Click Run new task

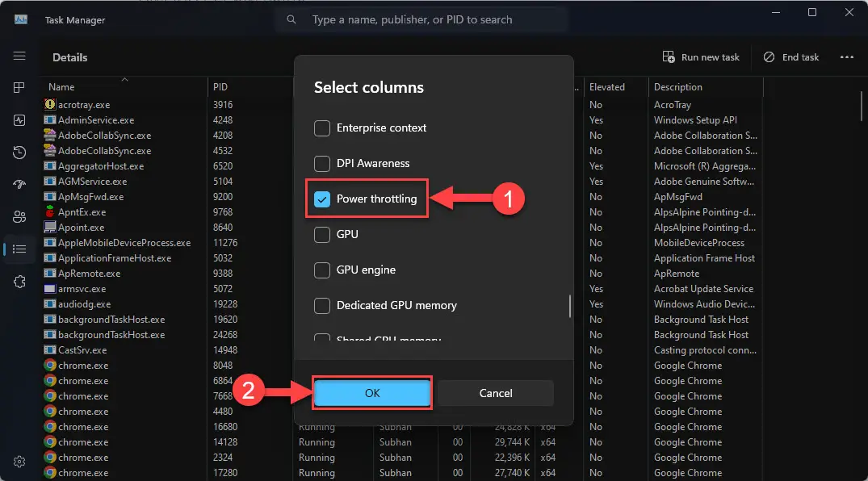[701, 57]
